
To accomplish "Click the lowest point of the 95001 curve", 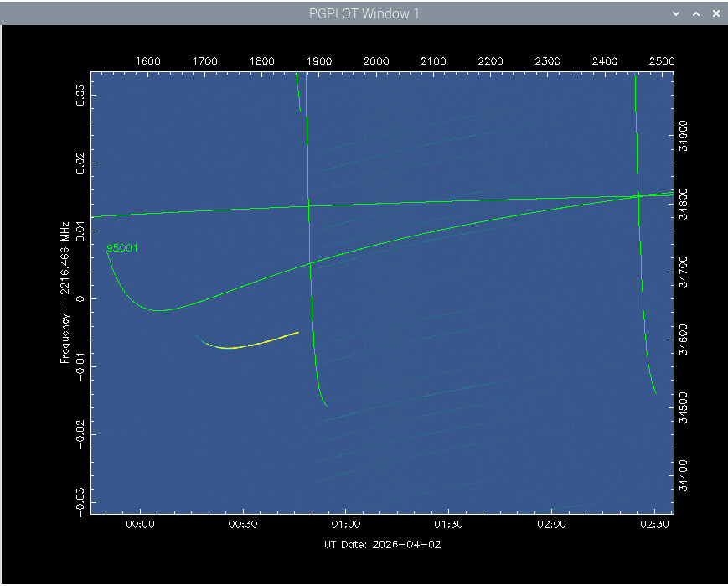I will (158, 310).
